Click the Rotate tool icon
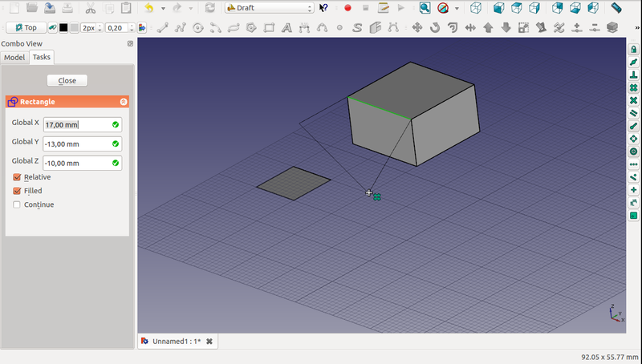Screen dimensions: 642x364 pos(434,27)
